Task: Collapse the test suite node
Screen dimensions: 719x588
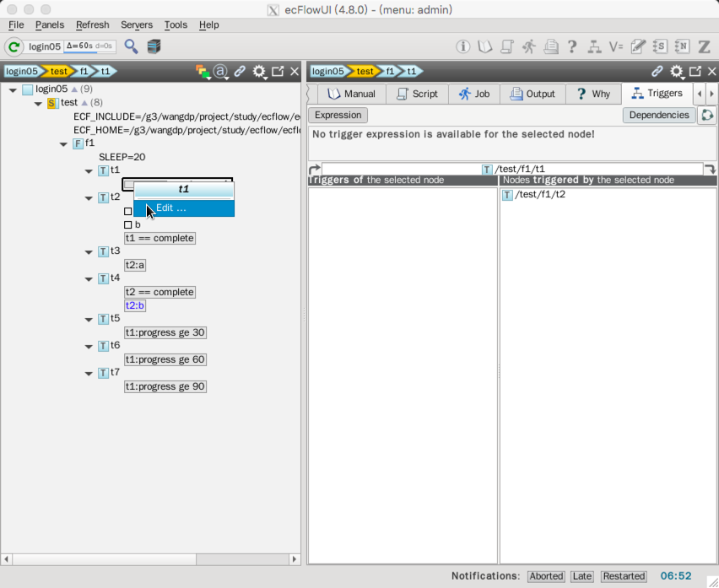Action: click(x=38, y=103)
